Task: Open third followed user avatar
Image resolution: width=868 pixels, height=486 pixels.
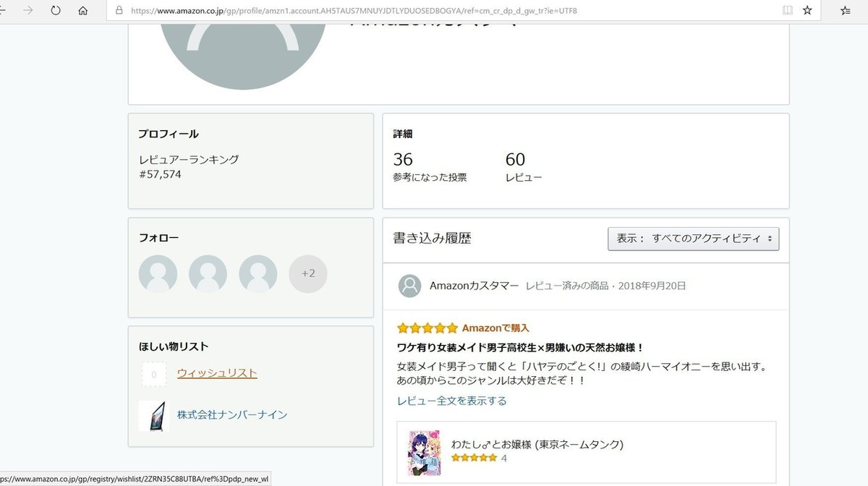Action: [258, 273]
